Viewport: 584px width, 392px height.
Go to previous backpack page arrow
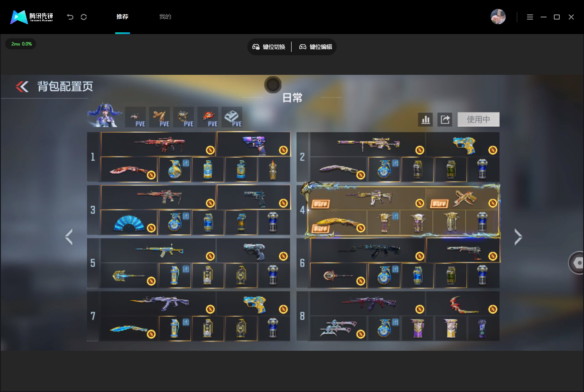[x=69, y=237]
